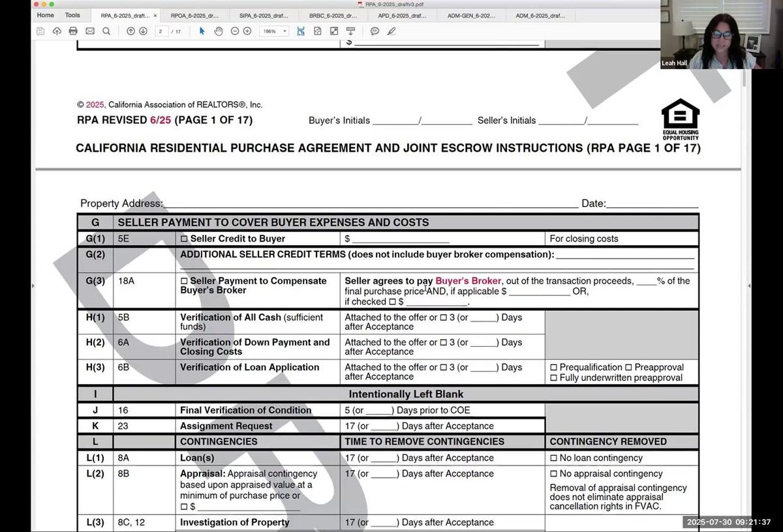Screen dimensions: 783x532
Task: Expand the right tools pane arrow
Action: click(x=748, y=286)
